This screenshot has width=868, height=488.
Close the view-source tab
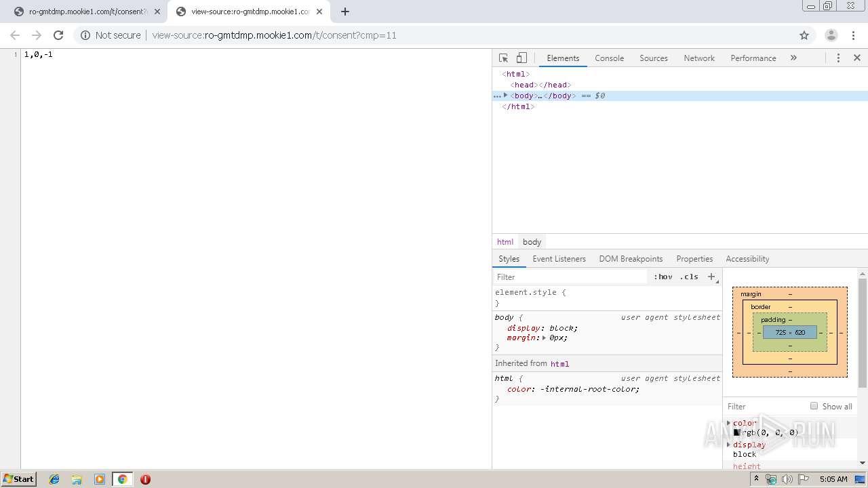319,12
